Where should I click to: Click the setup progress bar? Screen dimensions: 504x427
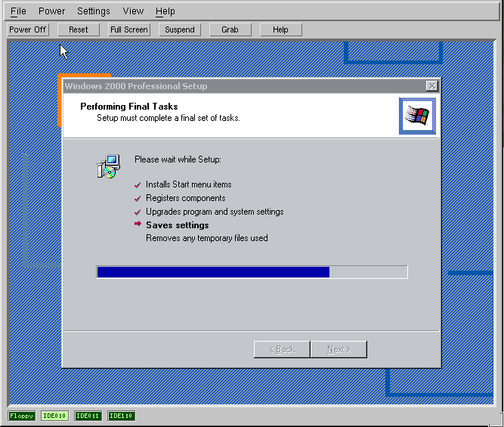pyautogui.click(x=252, y=272)
